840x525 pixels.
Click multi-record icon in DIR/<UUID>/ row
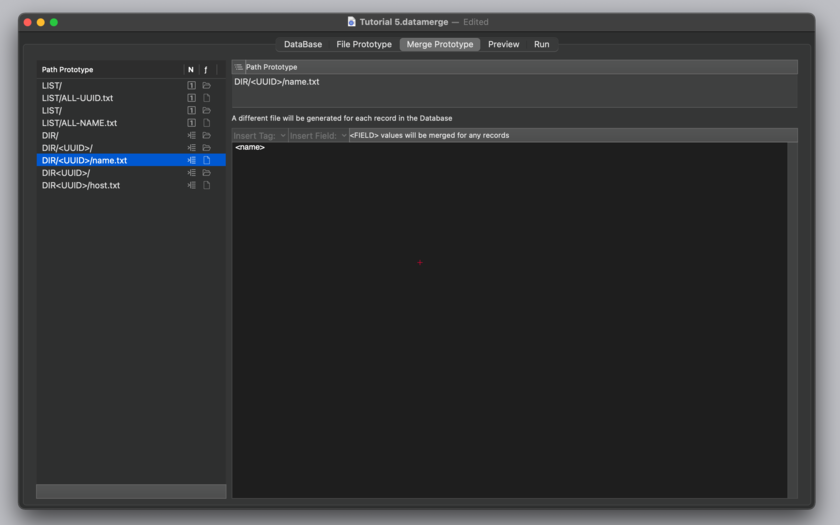pos(191,148)
